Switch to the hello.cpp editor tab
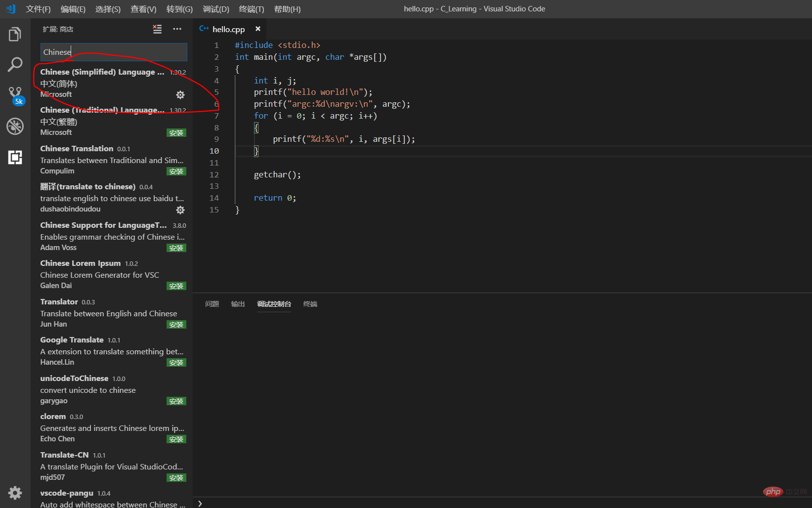This screenshot has width=812, height=508. coord(228,29)
